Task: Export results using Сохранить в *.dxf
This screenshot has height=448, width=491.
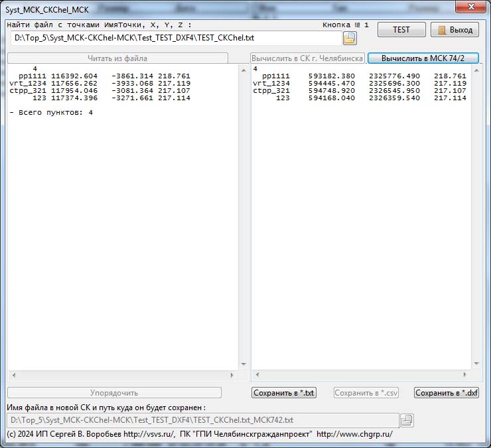Action: [446, 393]
